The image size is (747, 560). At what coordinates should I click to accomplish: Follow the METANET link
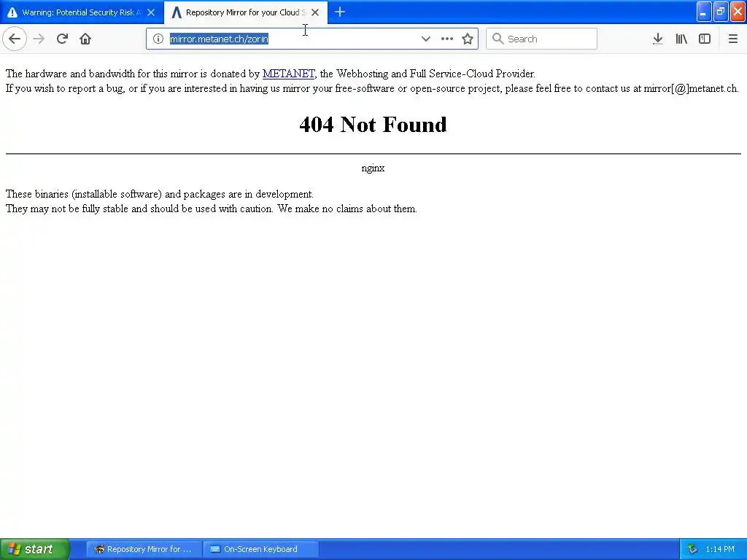pyautogui.click(x=288, y=74)
